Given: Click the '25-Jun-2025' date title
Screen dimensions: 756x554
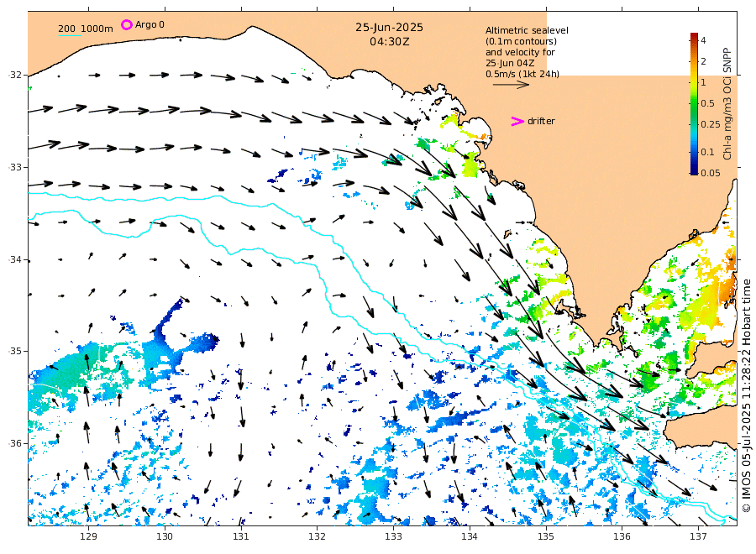Looking at the screenshot, I should pos(389,28).
